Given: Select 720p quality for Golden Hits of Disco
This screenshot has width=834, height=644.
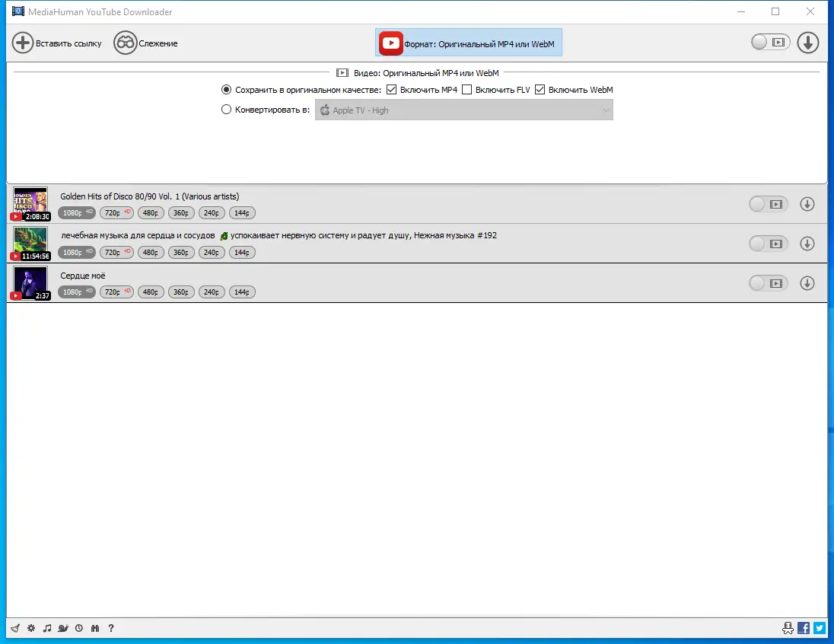Looking at the screenshot, I should coord(116,213).
